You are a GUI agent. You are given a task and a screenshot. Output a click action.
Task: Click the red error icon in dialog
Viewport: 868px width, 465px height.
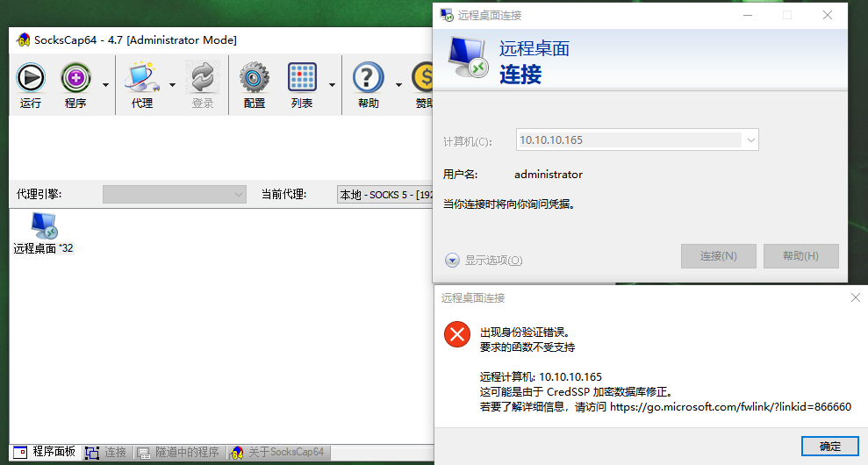pos(457,334)
